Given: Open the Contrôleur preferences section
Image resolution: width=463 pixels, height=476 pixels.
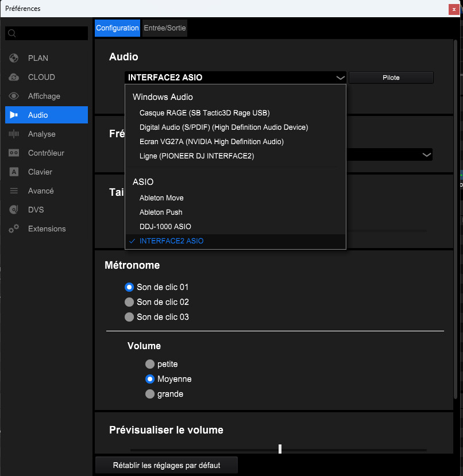Looking at the screenshot, I should click(47, 153).
